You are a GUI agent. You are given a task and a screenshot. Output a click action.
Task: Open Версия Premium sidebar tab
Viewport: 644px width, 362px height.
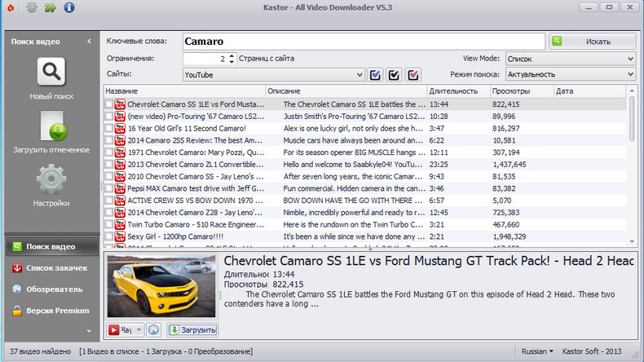tap(52, 311)
